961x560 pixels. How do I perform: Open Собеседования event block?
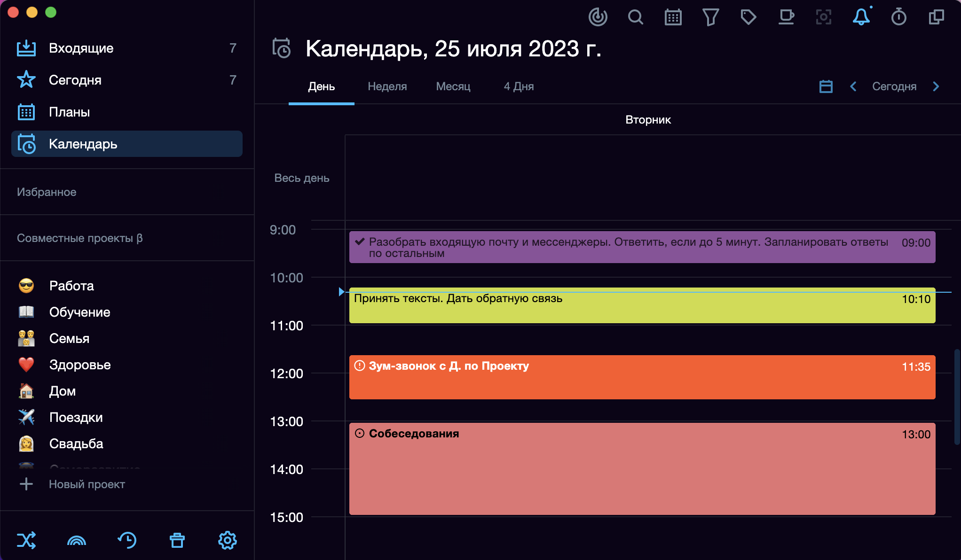click(x=642, y=469)
